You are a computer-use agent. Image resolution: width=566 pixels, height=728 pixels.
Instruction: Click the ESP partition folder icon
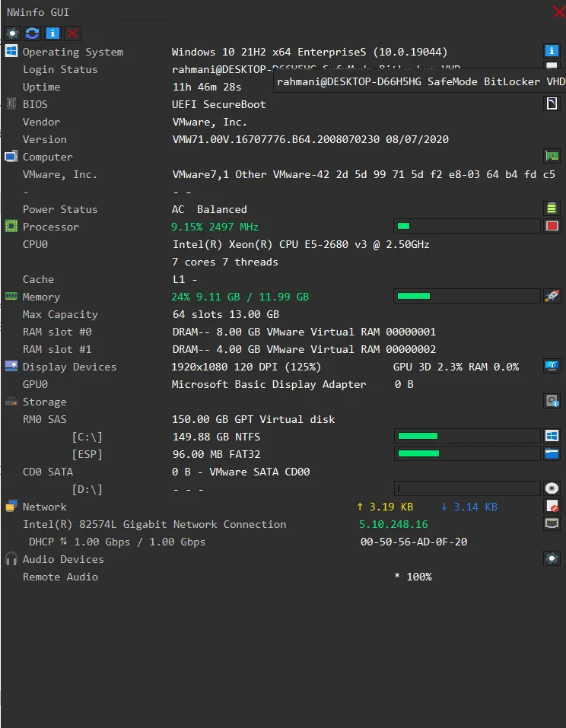coord(552,453)
